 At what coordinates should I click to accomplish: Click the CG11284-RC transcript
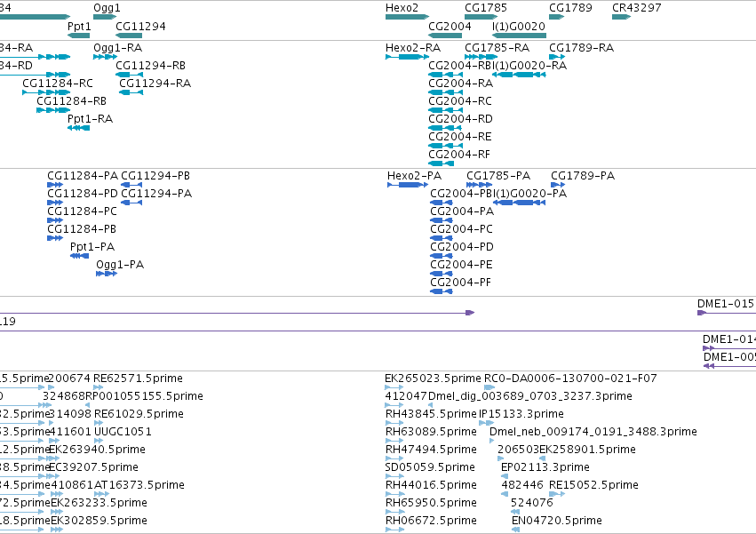click(46, 92)
